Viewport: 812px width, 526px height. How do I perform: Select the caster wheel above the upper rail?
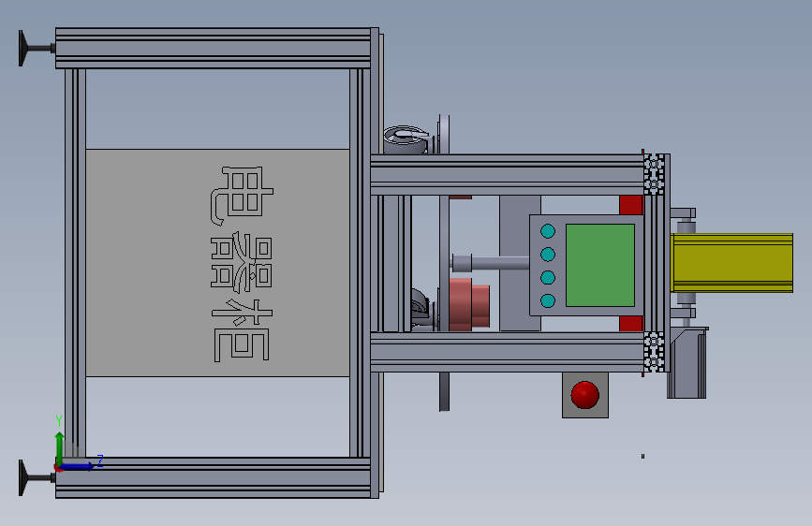click(406, 139)
